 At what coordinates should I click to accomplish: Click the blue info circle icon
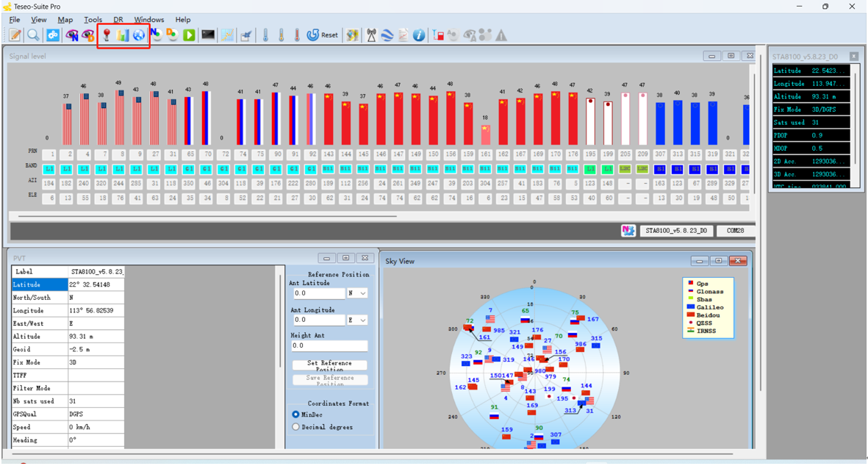[x=419, y=35]
